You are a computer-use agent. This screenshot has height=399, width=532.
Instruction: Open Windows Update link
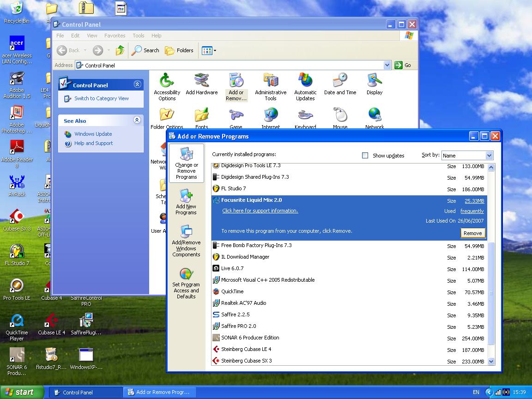tap(93, 134)
